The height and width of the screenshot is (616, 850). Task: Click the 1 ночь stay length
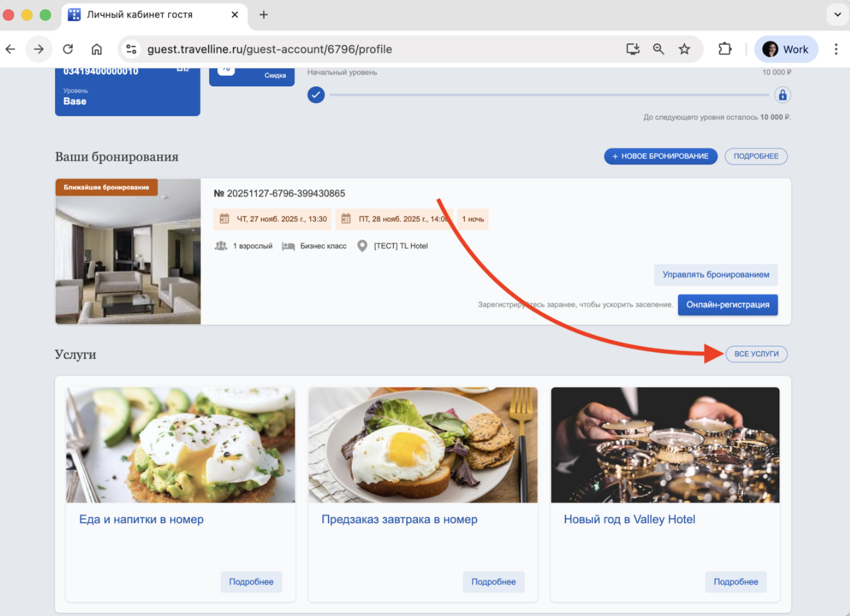pyautogui.click(x=473, y=219)
